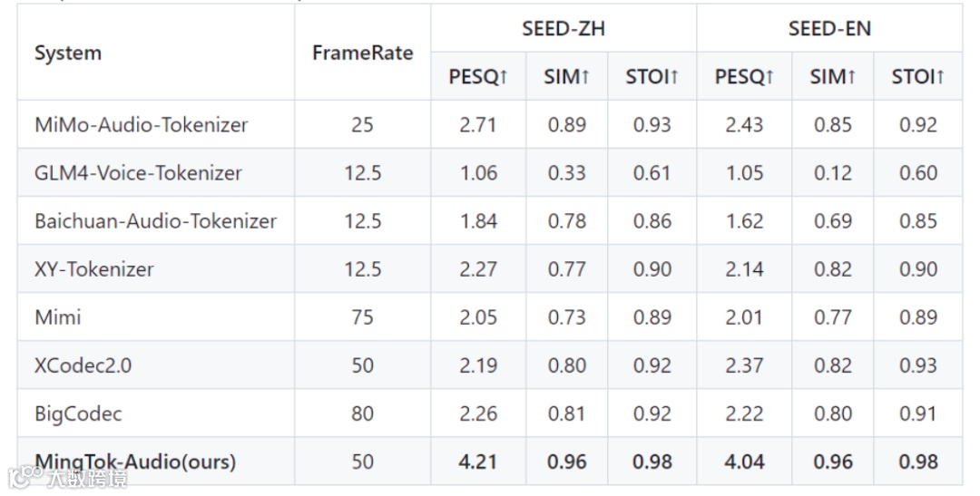
Task: Click the SIM header under SEED-ZH
Action: [567, 77]
